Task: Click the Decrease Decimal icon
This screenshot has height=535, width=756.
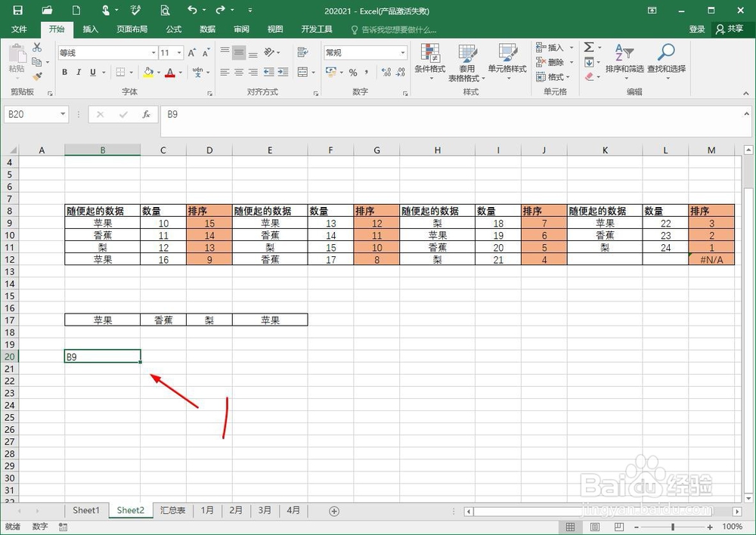Action: (401, 73)
